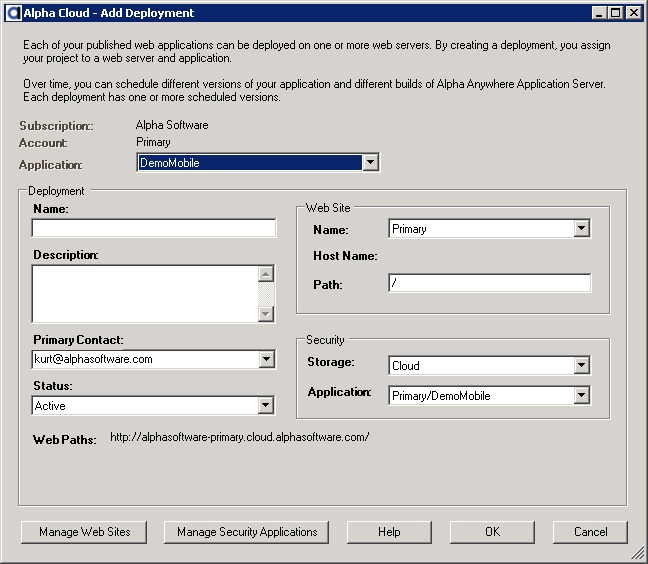This screenshot has height=564, width=648.
Task: Click the Web Paths URL text
Action: click(x=240, y=437)
